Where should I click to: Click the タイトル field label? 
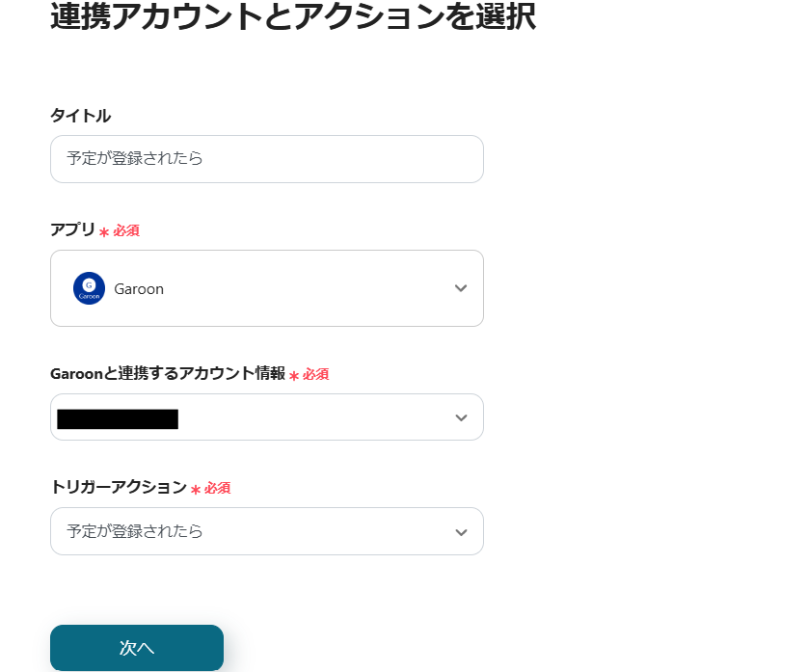click(x=80, y=116)
